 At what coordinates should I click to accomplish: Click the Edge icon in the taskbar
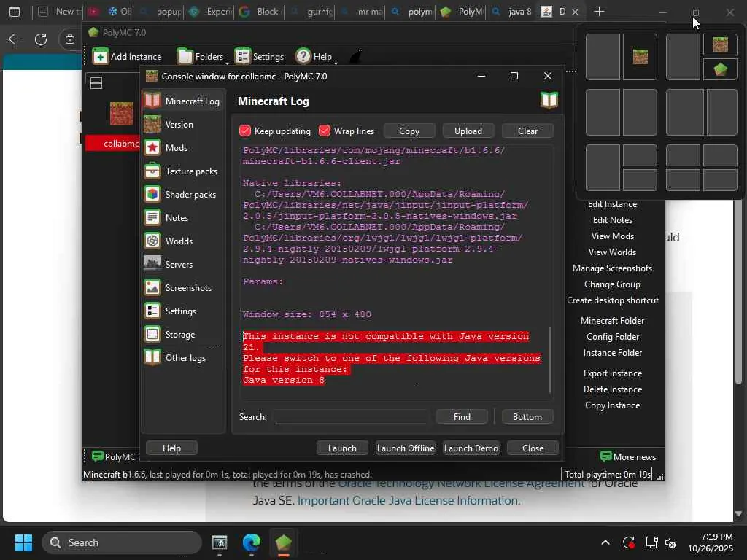point(251,542)
